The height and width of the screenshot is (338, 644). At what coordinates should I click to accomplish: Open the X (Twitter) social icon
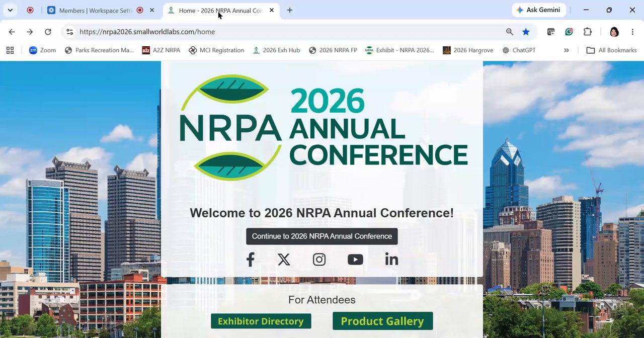[x=284, y=260]
